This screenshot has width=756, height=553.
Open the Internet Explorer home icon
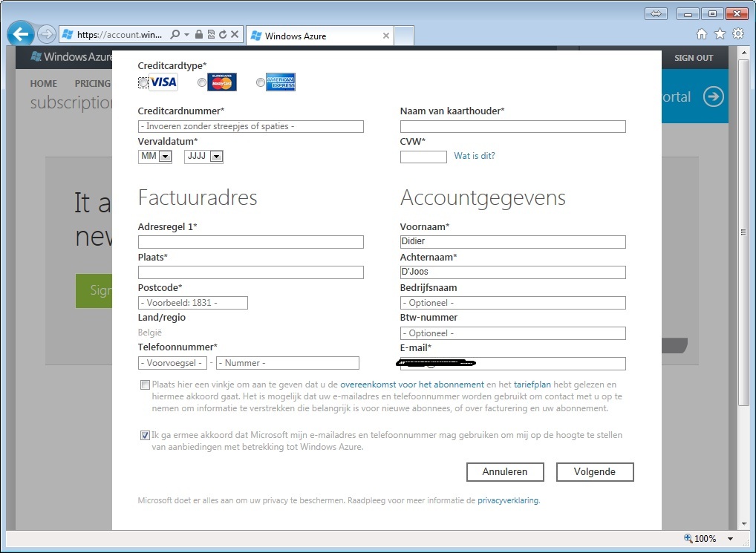coord(702,34)
